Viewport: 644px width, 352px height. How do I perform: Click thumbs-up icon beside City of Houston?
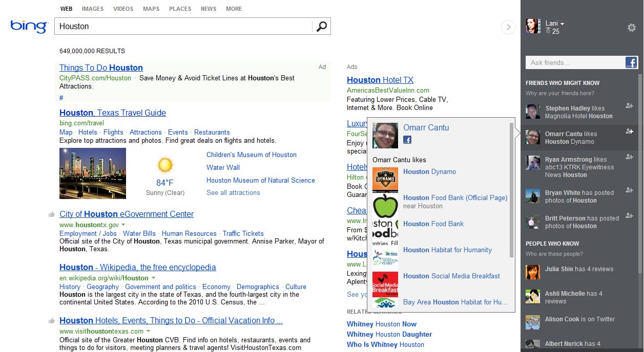point(51,214)
